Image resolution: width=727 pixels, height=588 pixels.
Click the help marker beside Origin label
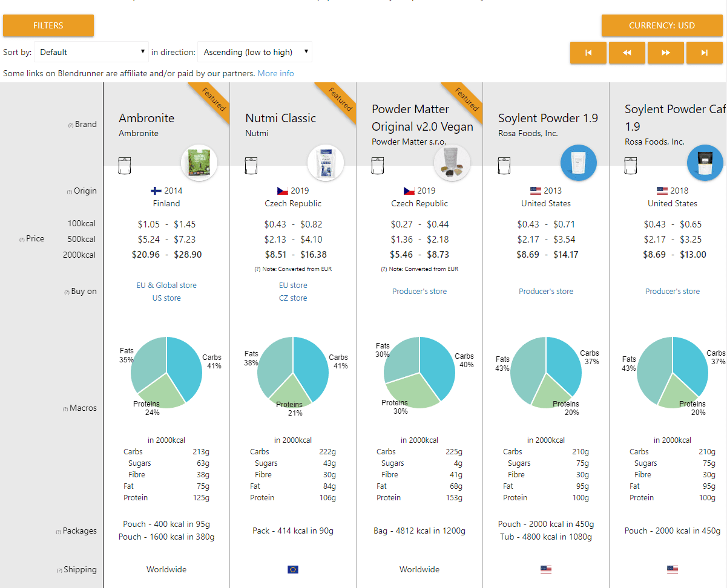tap(69, 192)
